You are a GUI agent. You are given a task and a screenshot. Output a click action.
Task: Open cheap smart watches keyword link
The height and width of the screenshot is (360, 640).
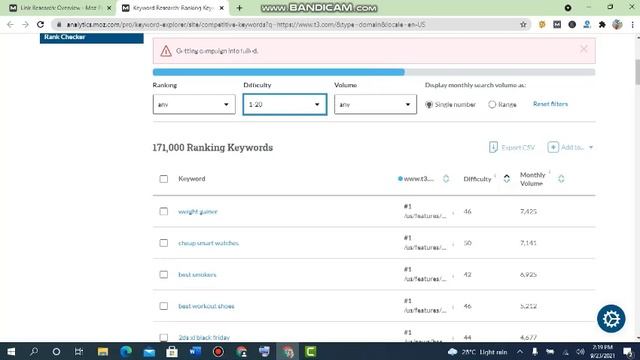tap(208, 243)
